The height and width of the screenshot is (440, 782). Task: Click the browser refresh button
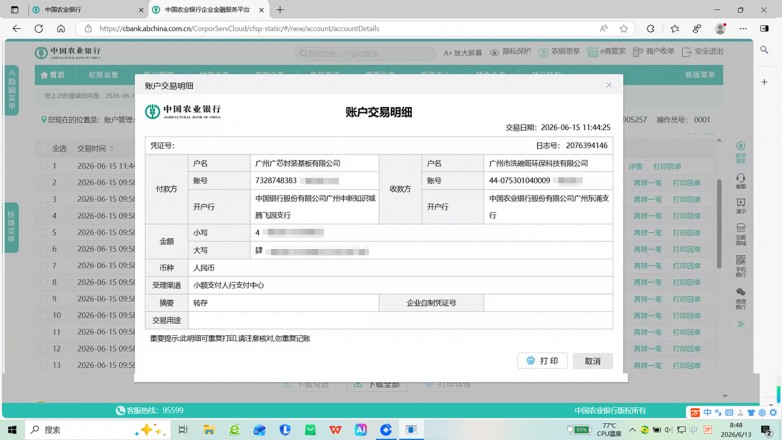(x=38, y=28)
